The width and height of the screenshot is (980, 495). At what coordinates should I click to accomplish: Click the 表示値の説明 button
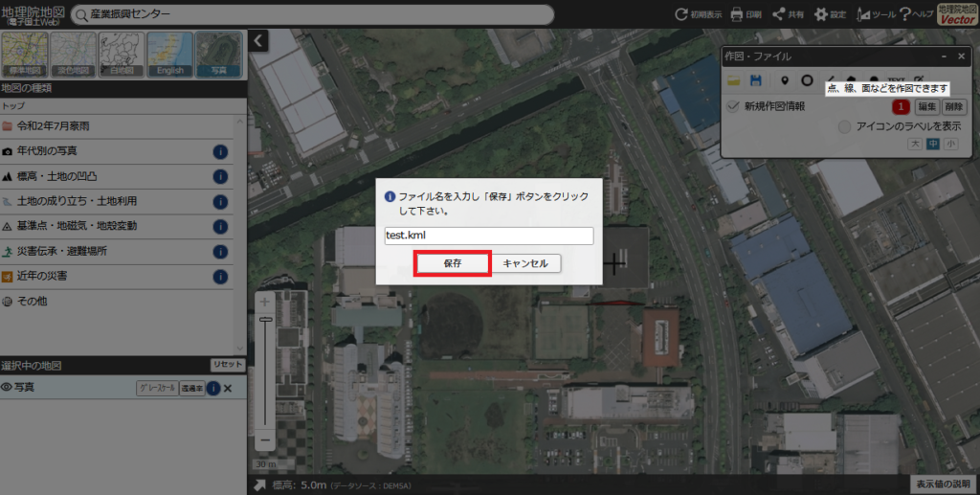[x=943, y=484]
